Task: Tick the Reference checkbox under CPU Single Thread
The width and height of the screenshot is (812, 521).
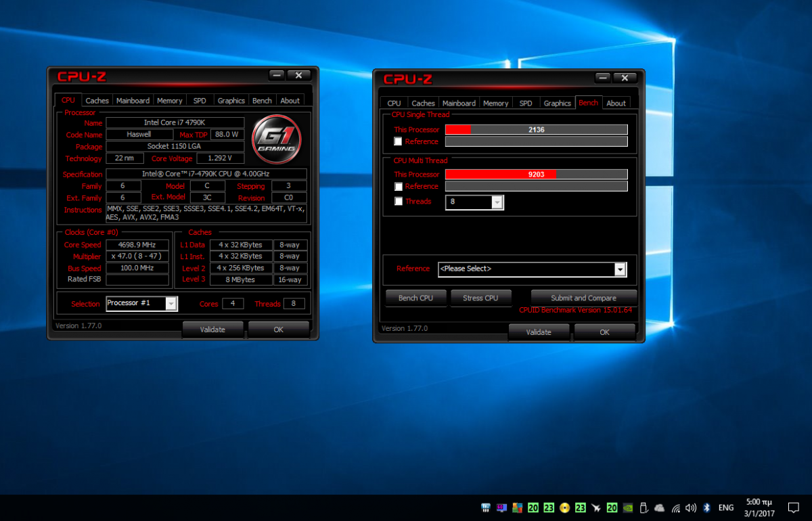Action: pos(398,141)
